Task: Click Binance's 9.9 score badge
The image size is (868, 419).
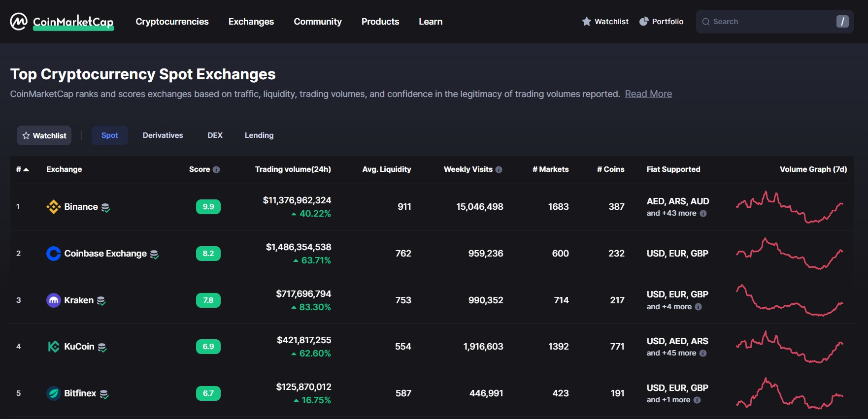Action: pos(208,207)
